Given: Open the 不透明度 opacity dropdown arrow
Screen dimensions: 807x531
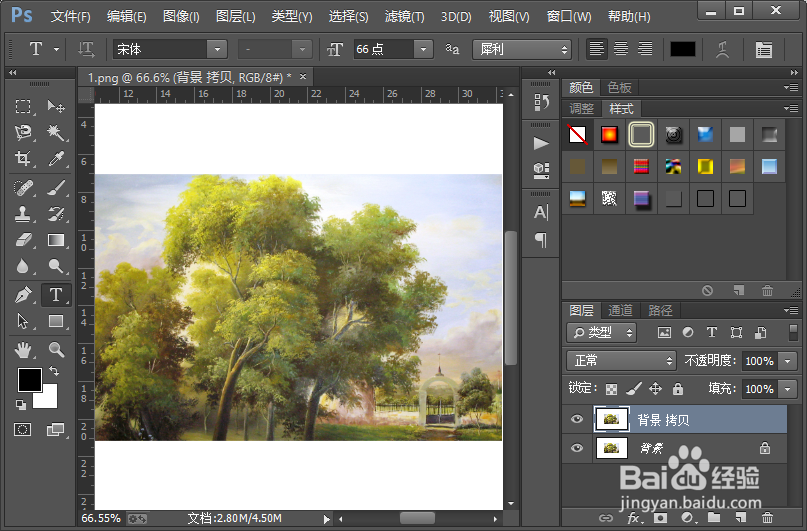Looking at the screenshot, I should (787, 361).
